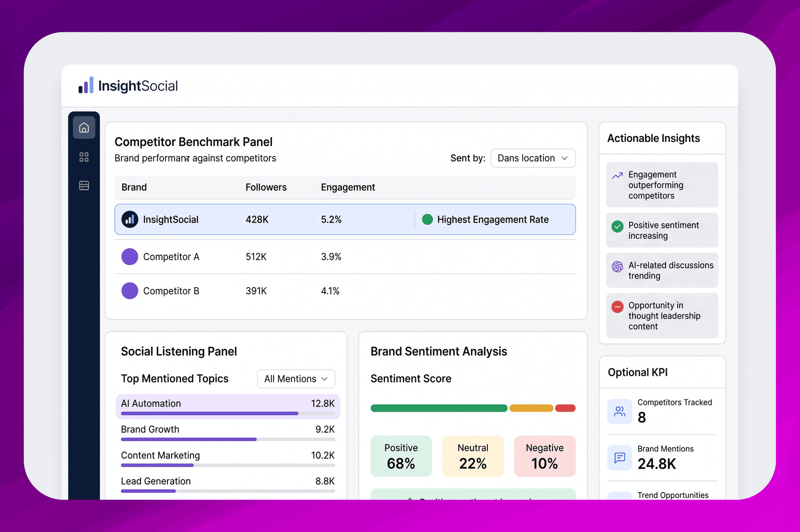800x532 pixels.
Task: Click the Brand Growth topic progress bar
Action: click(x=228, y=439)
